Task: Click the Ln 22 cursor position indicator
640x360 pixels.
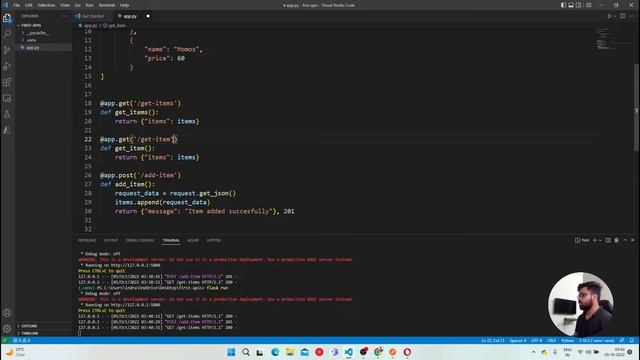Action: [493, 340]
